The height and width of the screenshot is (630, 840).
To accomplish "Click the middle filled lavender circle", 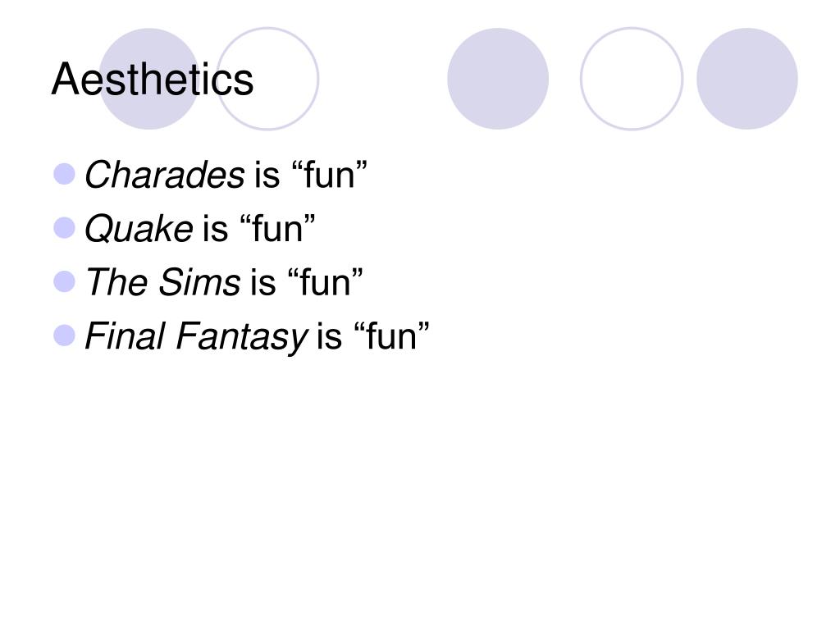I will click(x=498, y=79).
